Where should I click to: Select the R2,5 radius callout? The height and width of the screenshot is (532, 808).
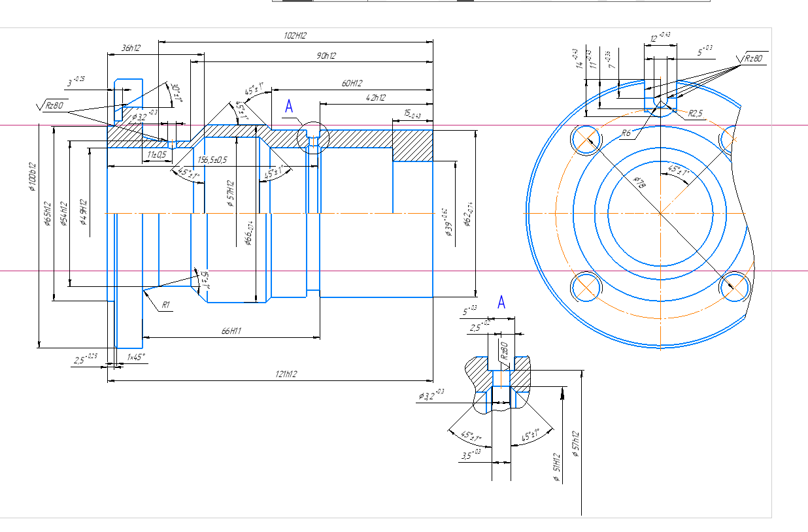click(x=695, y=113)
